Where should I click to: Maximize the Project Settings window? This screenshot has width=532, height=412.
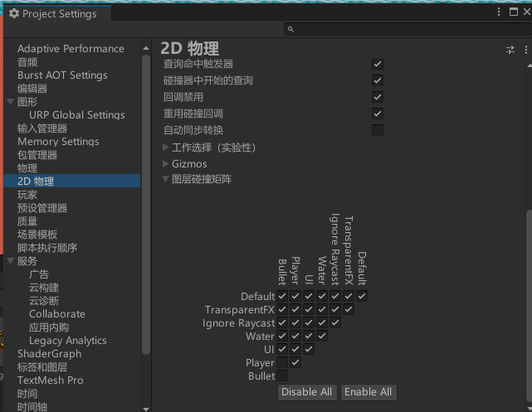(514, 12)
